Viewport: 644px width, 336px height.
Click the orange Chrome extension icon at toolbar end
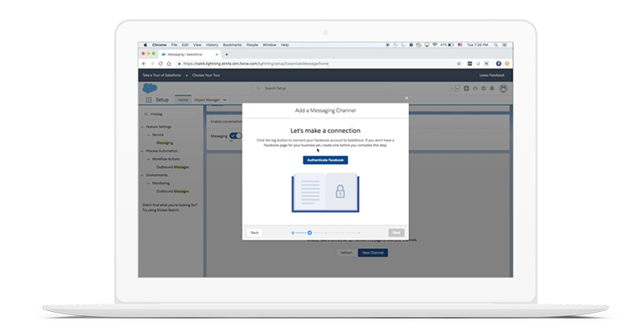click(x=507, y=64)
